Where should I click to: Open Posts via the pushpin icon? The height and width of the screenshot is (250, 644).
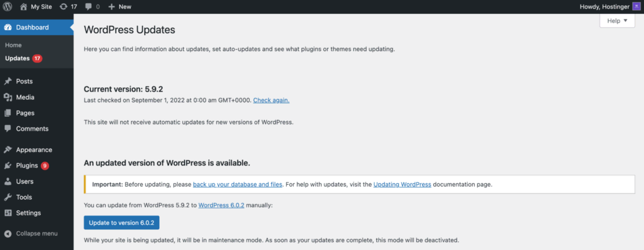pyautogui.click(x=8, y=81)
